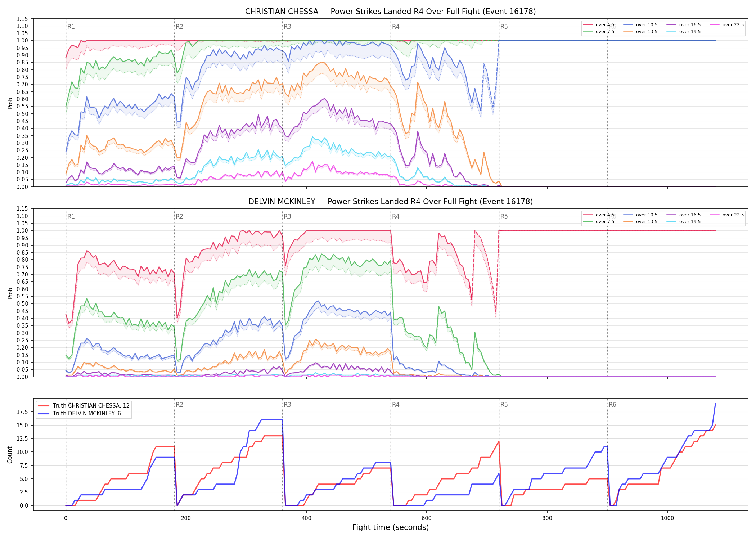The height and width of the screenshot is (540, 756).
Task: Select 'over 22.5' legend entry in McKinley chart
Action: pyautogui.click(x=727, y=215)
